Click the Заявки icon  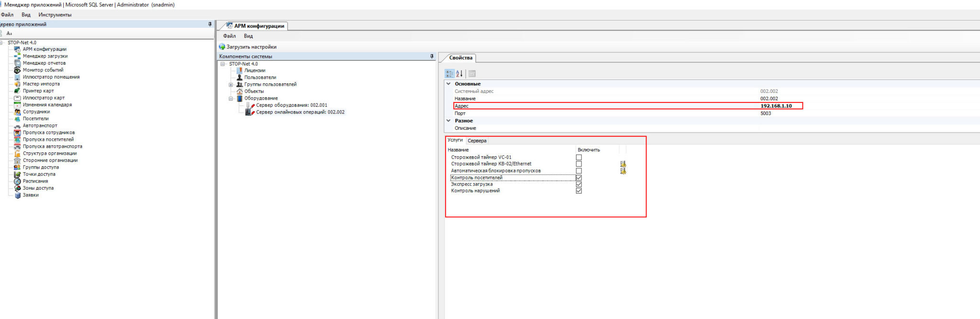[x=17, y=195]
